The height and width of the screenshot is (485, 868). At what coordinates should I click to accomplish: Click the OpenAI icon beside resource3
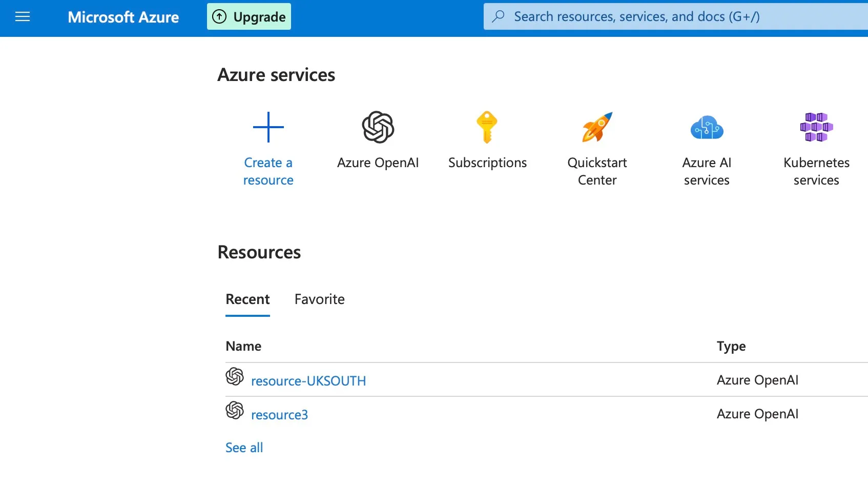tap(235, 410)
